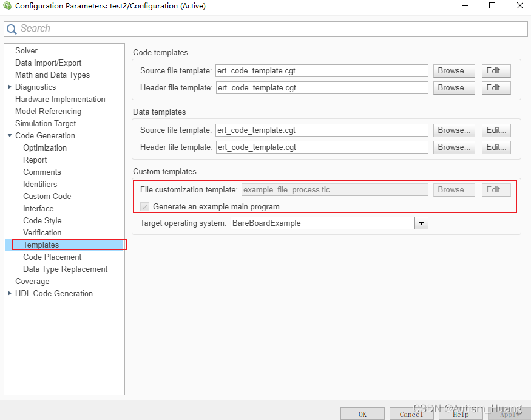Minimize the Configuration Parameters window
The image size is (531, 420).
point(465,5)
